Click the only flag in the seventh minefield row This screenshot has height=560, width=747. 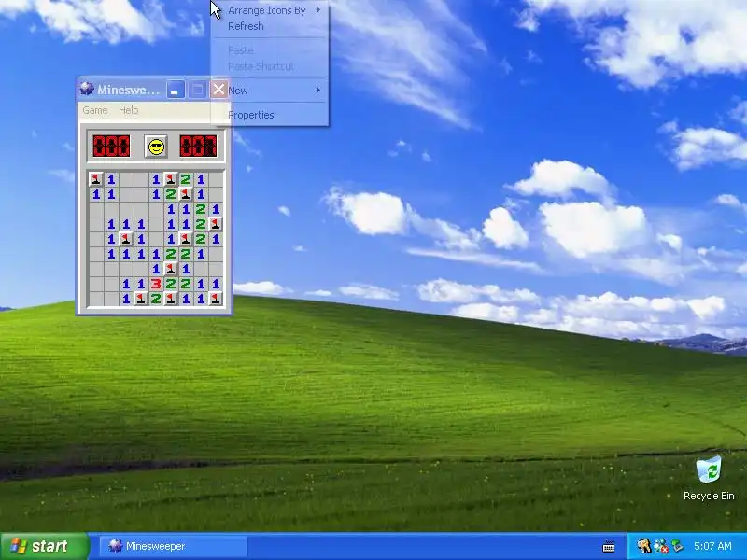tap(171, 269)
